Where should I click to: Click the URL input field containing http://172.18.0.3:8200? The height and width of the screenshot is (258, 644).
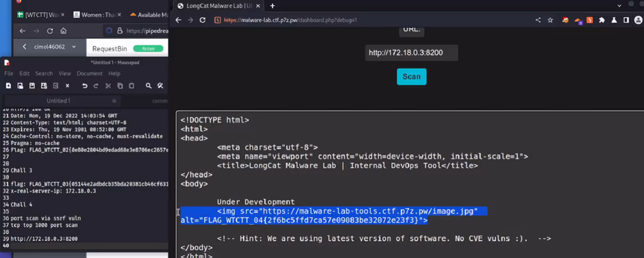click(412, 53)
